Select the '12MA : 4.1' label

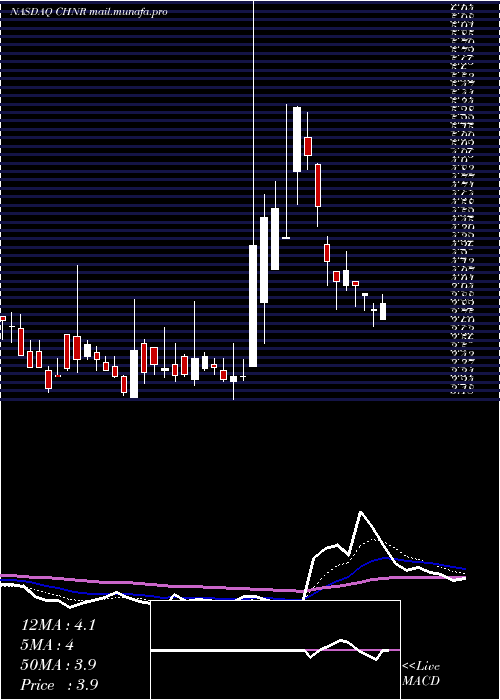58,625
